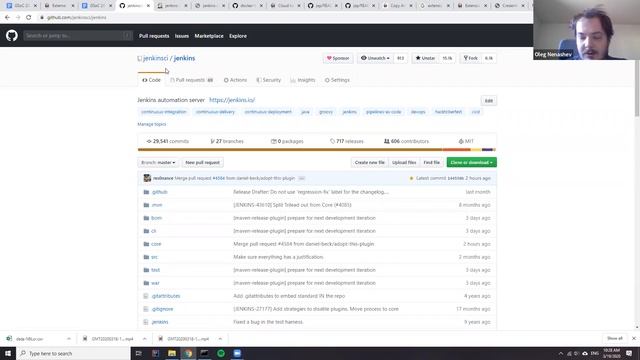Screen dimensions: 640x360
Task: Click Show all downloads button
Action: (615, 338)
